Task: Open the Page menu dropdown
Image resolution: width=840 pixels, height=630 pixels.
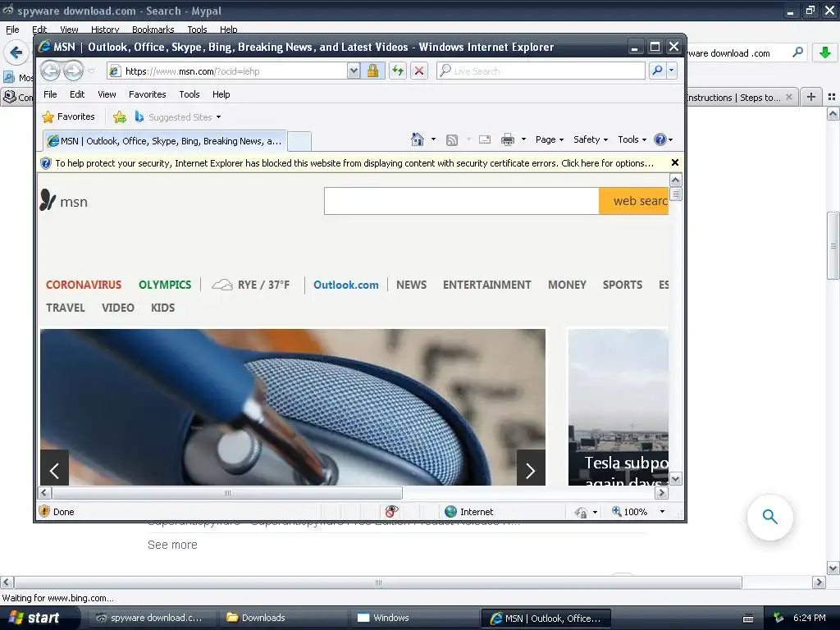Action: coord(550,139)
